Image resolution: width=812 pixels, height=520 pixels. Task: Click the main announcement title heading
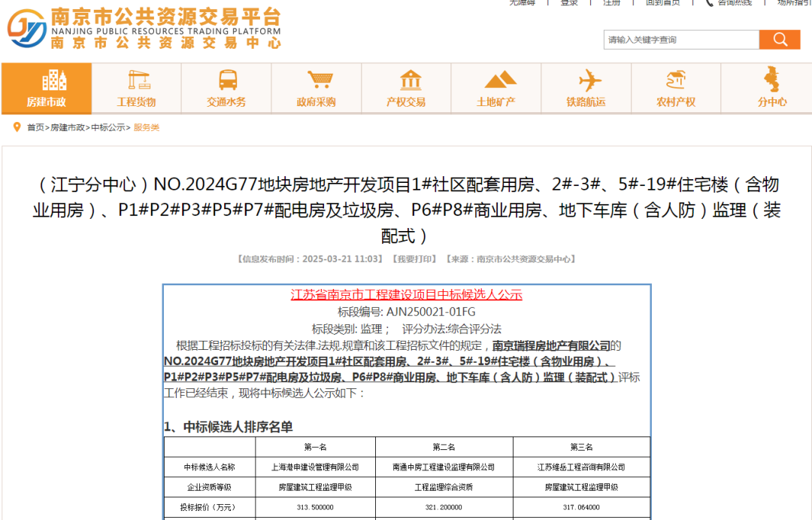coord(407,210)
